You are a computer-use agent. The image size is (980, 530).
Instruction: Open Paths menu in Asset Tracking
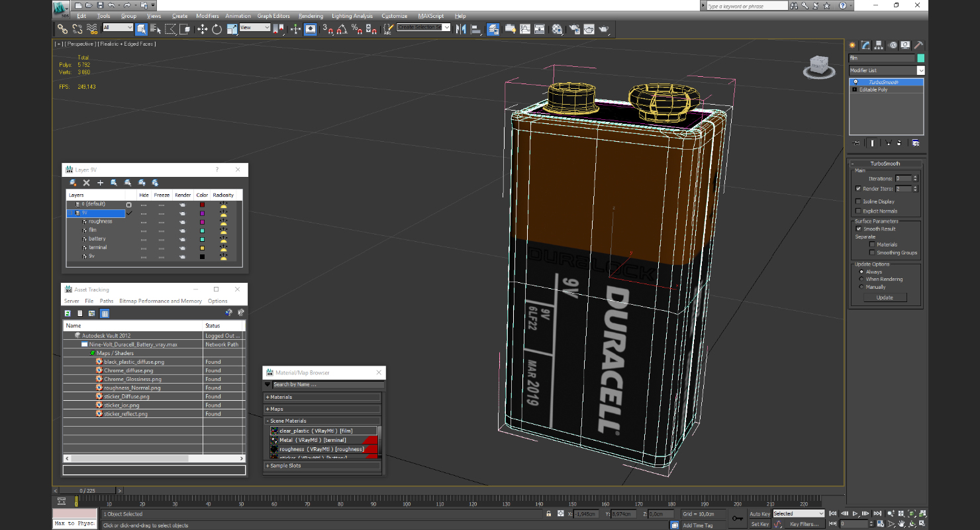point(107,301)
